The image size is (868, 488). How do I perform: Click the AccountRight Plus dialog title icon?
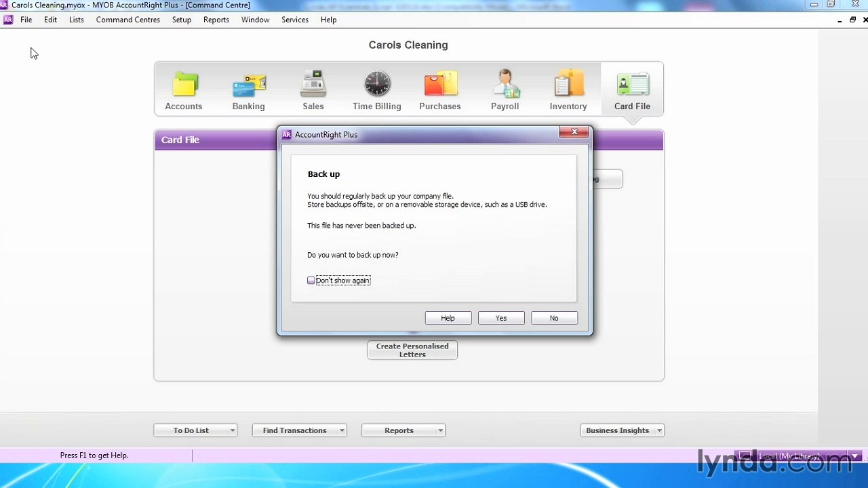(x=287, y=135)
